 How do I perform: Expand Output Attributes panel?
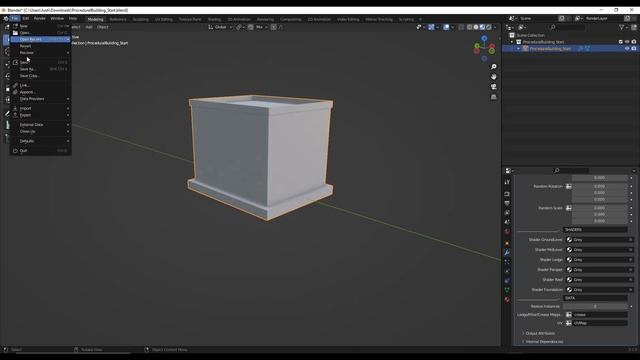(x=540, y=333)
